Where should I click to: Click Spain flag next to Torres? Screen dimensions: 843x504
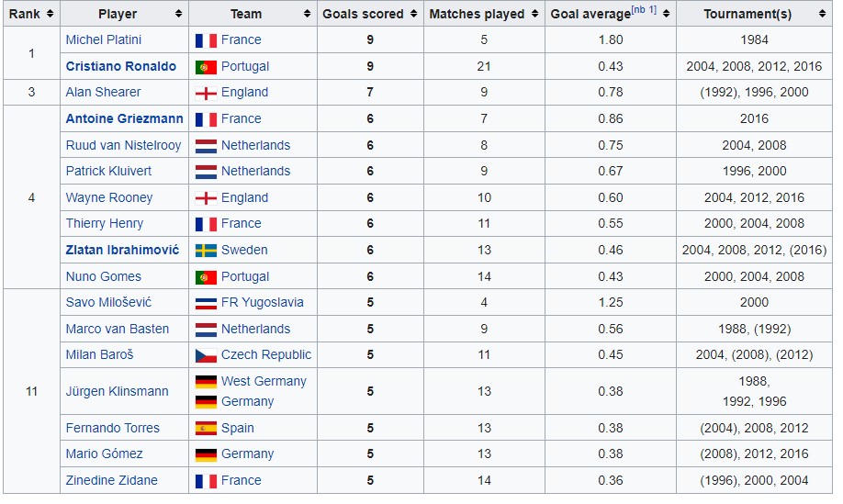(206, 428)
